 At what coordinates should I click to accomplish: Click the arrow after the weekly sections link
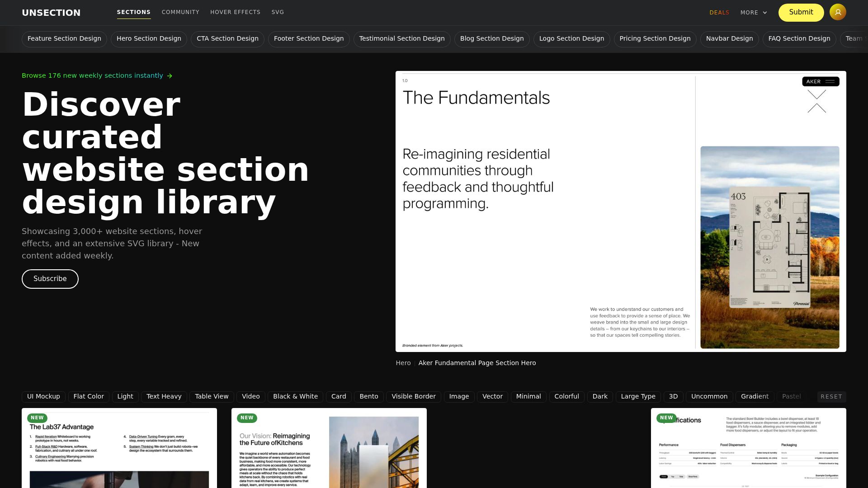tap(170, 76)
